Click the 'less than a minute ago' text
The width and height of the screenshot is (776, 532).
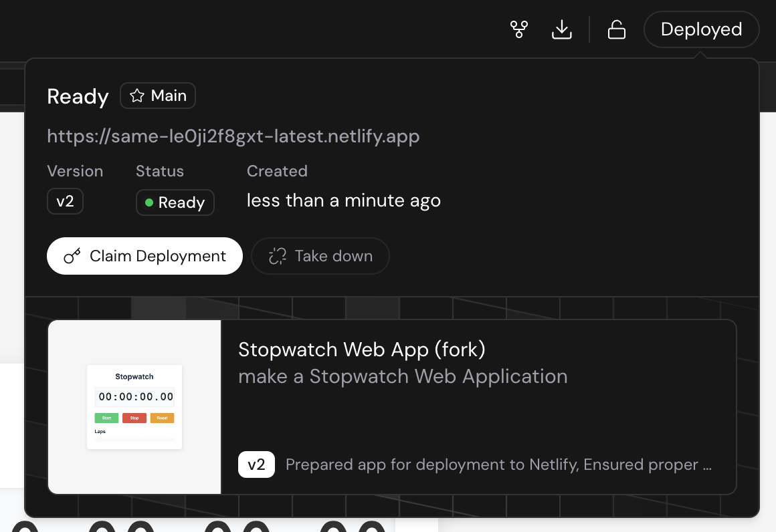click(x=343, y=201)
